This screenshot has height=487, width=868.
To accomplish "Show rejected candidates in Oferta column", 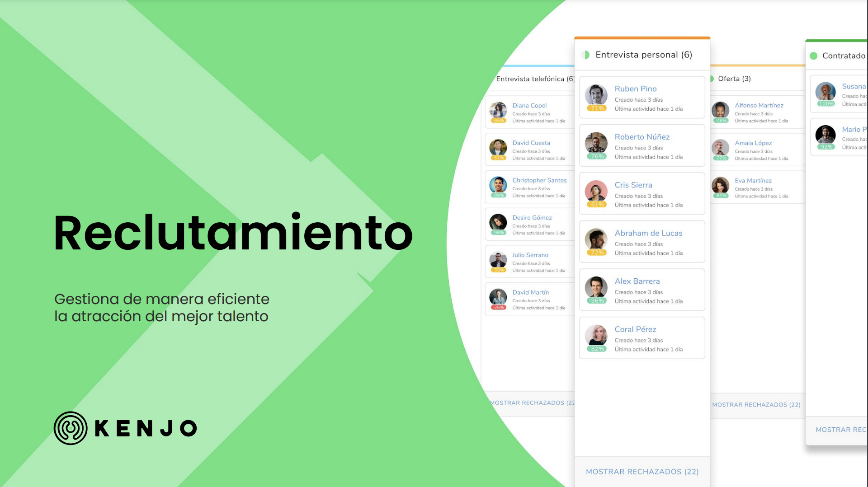I will point(756,405).
